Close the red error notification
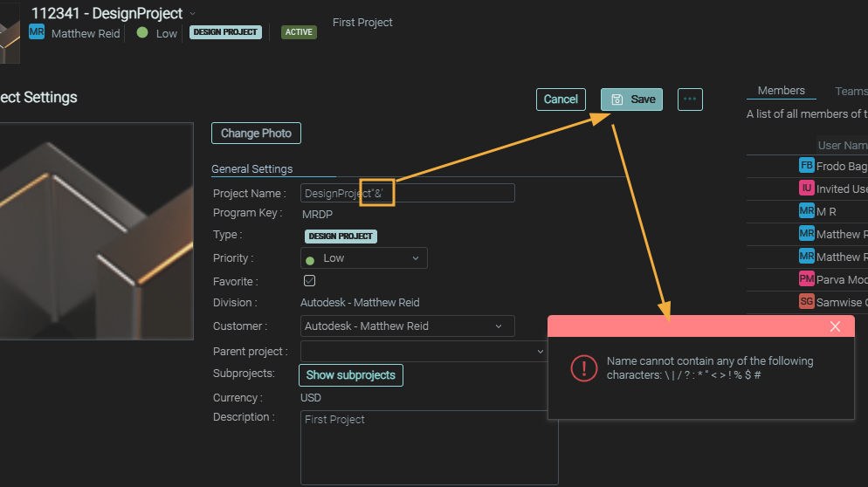868x487 pixels. (835, 326)
